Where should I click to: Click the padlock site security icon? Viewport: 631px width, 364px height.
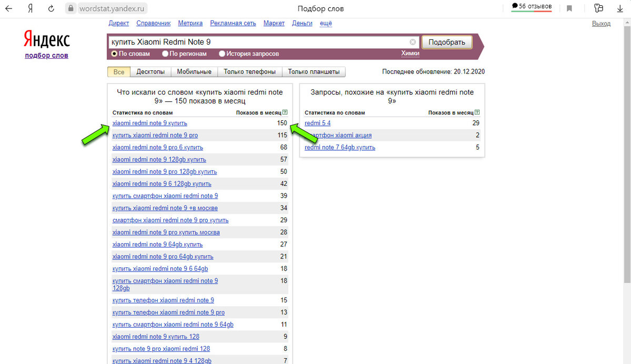click(72, 8)
